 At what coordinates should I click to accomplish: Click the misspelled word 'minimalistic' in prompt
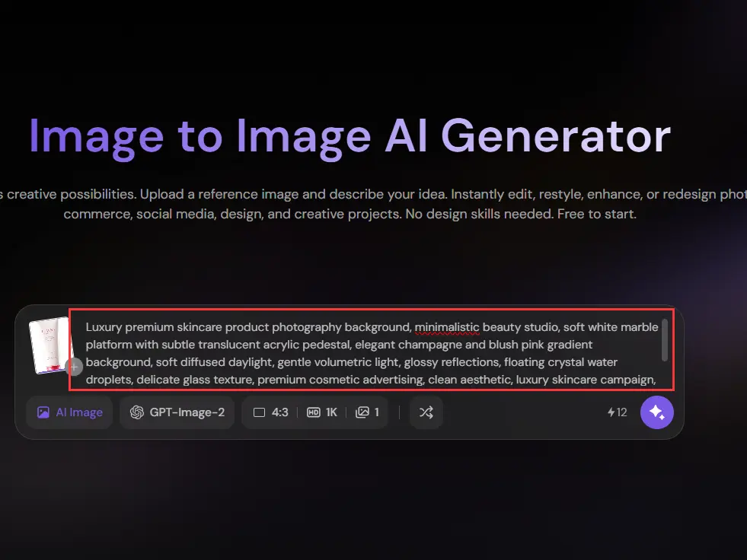coord(447,328)
